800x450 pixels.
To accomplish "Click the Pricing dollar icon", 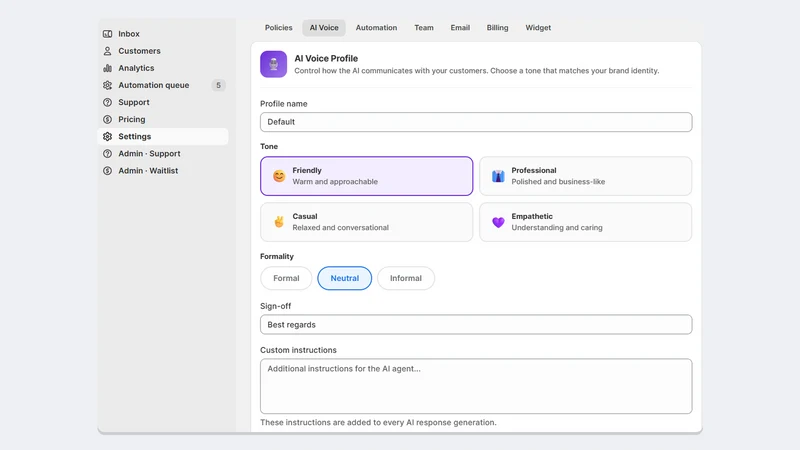I will pos(107,119).
